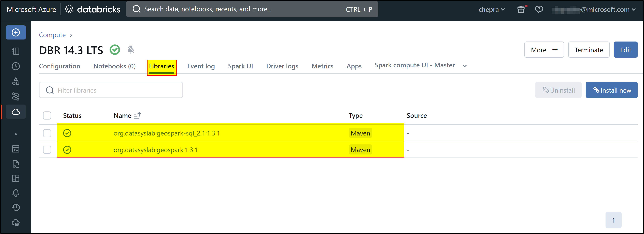
Task: Check the checkbox for geospark:1.3.1 library
Action: (x=47, y=149)
